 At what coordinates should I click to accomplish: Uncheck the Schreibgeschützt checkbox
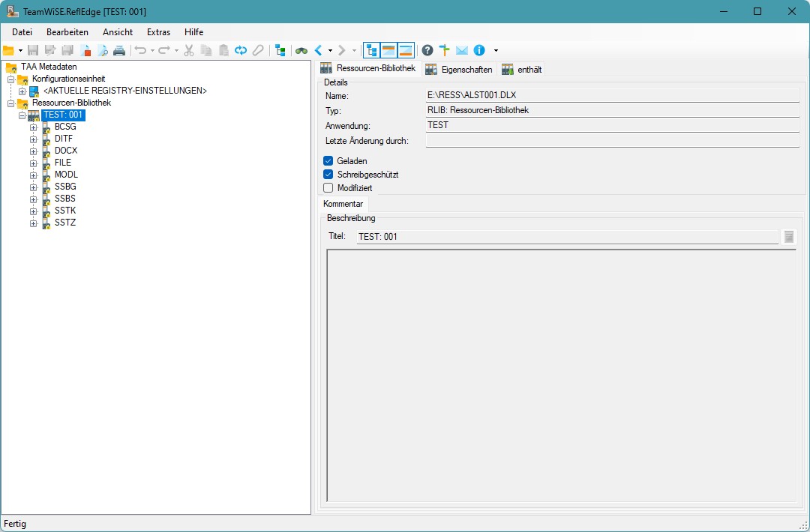328,175
